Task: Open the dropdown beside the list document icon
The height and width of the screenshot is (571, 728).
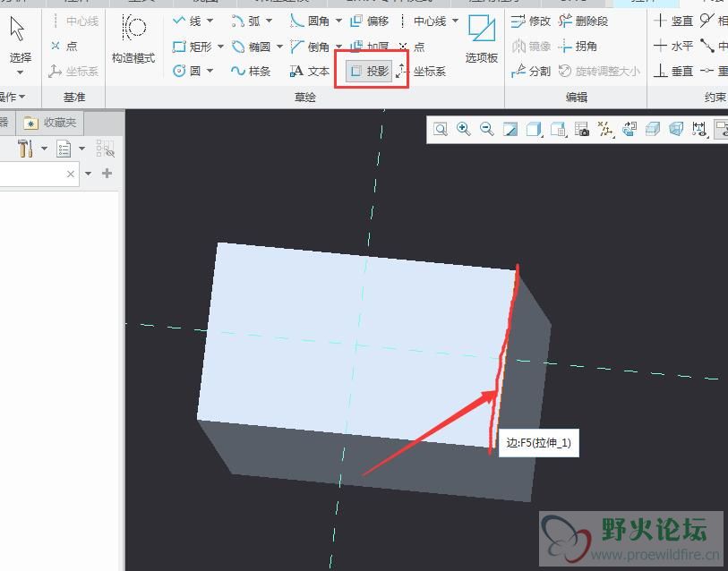Action: [81, 149]
